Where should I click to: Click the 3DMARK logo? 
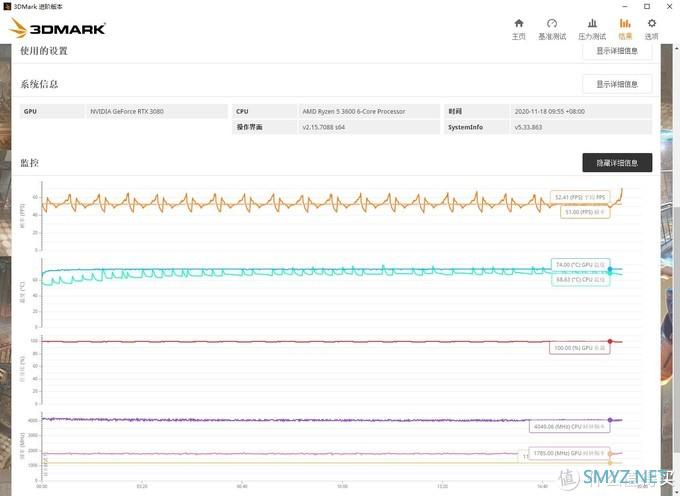click(x=57, y=29)
